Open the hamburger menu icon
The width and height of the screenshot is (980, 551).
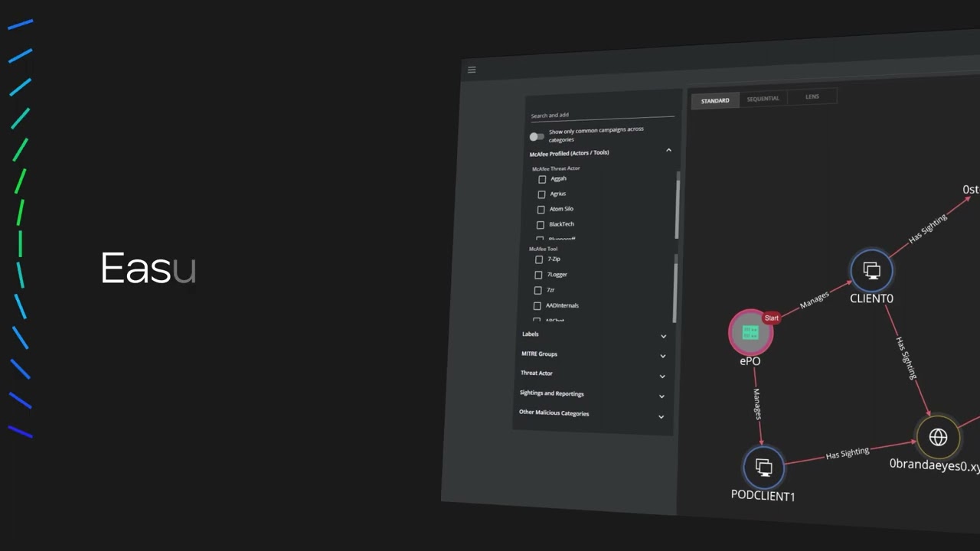(x=472, y=70)
